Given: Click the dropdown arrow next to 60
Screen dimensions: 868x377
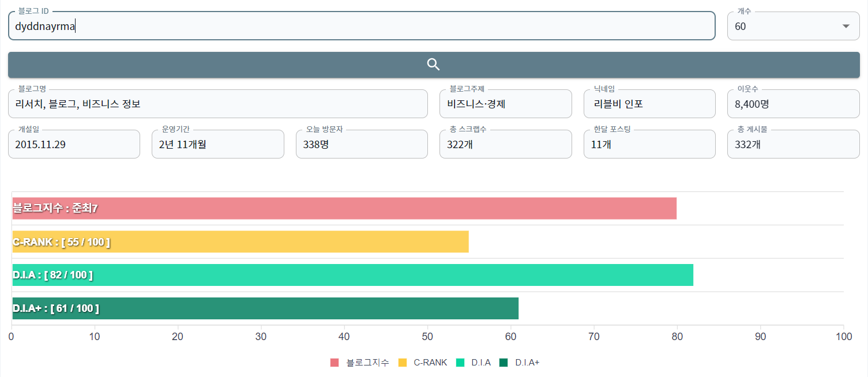Looking at the screenshot, I should pyautogui.click(x=846, y=25).
